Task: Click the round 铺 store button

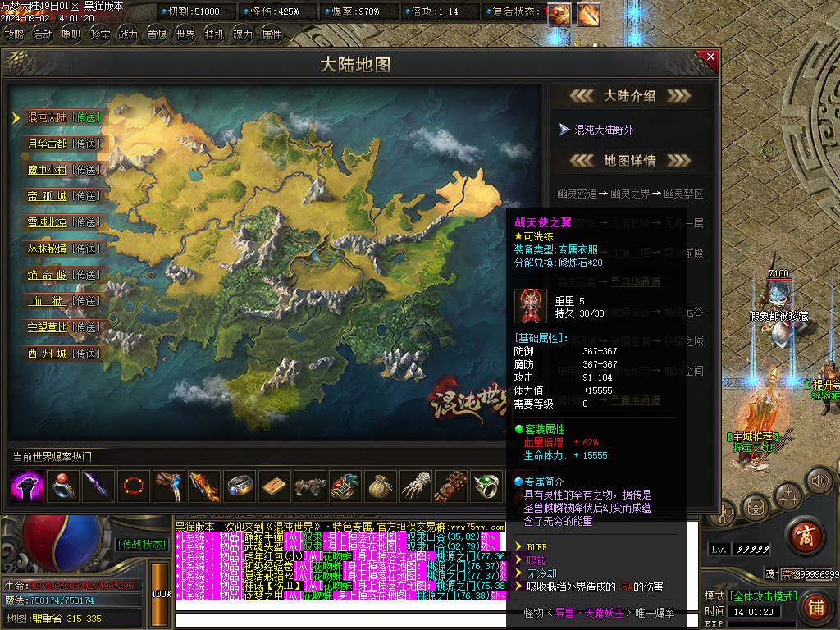Action: [x=815, y=607]
